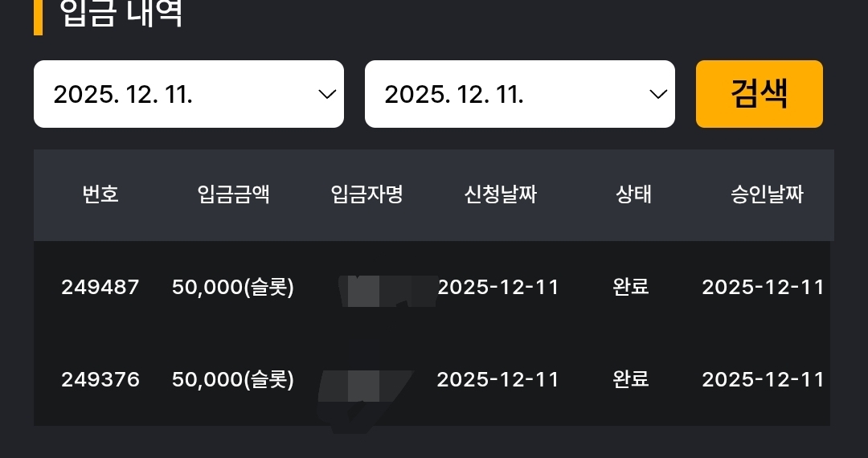Screen dimensions: 868x458
Task: Click the 신청날짜 column header
Action: [x=500, y=194]
